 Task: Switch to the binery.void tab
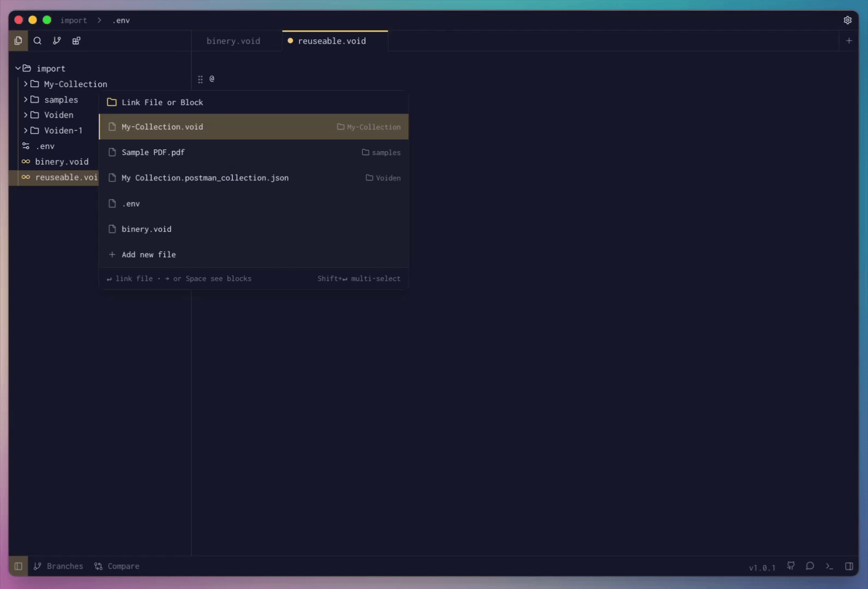233,41
